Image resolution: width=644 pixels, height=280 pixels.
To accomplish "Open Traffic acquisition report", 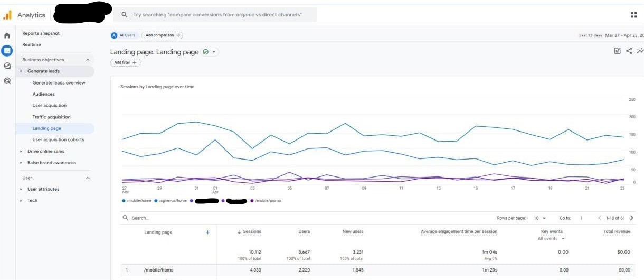I will point(51,117).
